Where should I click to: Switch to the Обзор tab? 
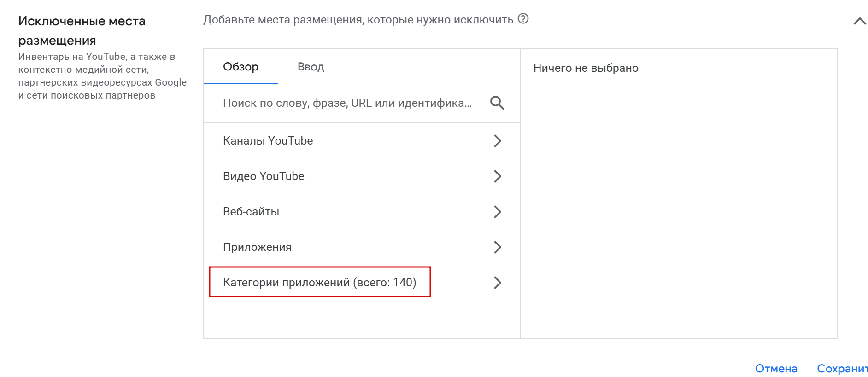(240, 67)
